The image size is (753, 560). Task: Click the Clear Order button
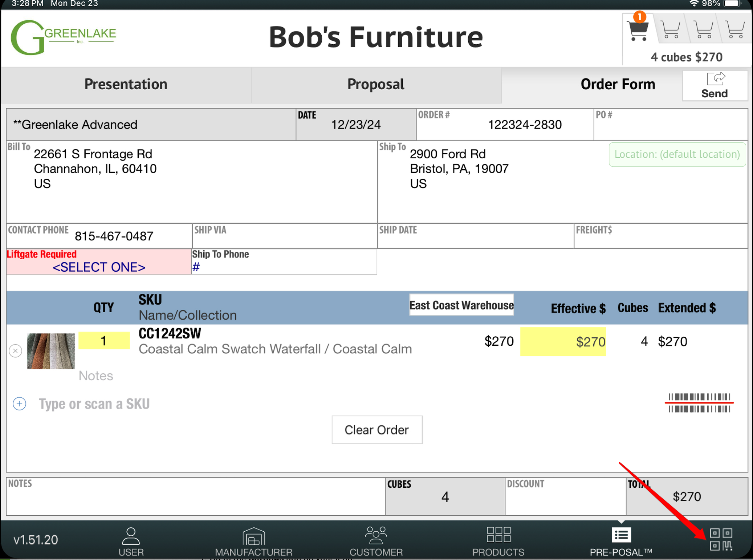coord(376,430)
